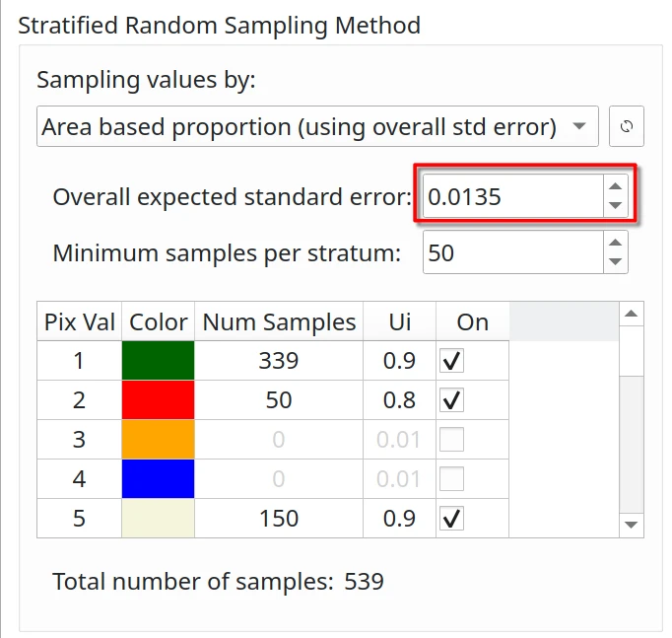The height and width of the screenshot is (638, 672).
Task: Click the red color swatch for class 2
Action: (x=158, y=400)
